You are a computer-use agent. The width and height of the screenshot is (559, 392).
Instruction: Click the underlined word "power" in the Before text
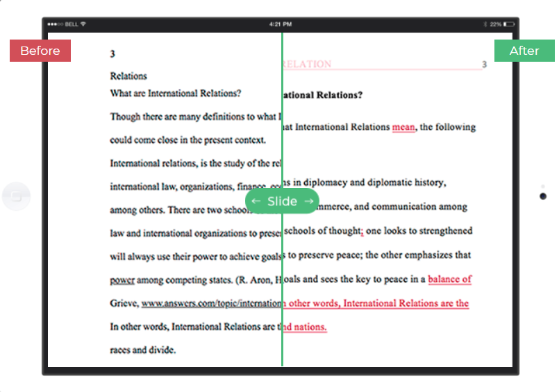(122, 280)
